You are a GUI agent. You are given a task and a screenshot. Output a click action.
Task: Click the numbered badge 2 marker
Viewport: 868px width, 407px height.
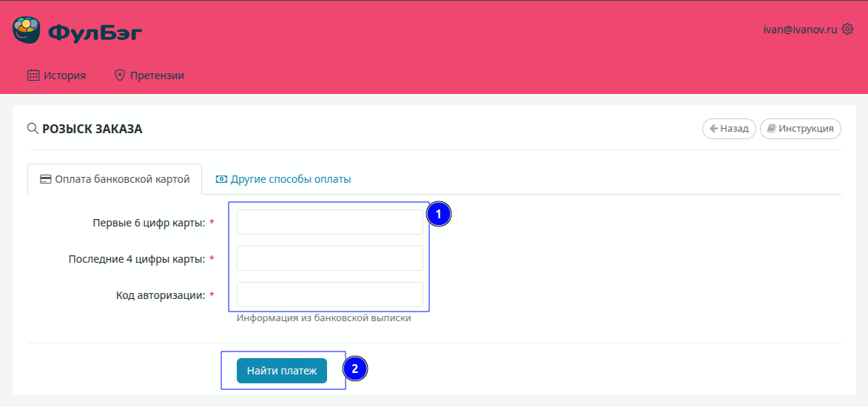click(355, 369)
